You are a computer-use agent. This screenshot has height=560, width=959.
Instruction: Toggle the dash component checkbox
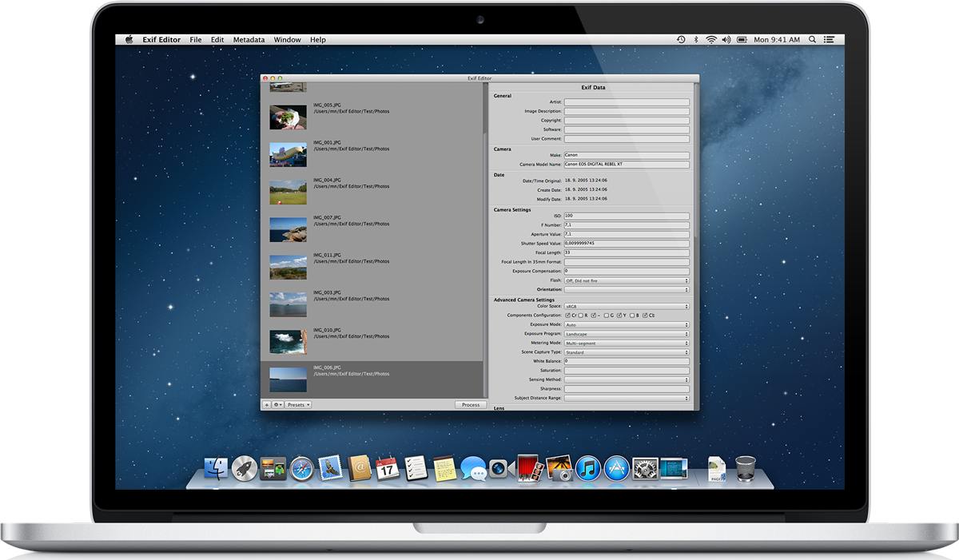(x=594, y=316)
